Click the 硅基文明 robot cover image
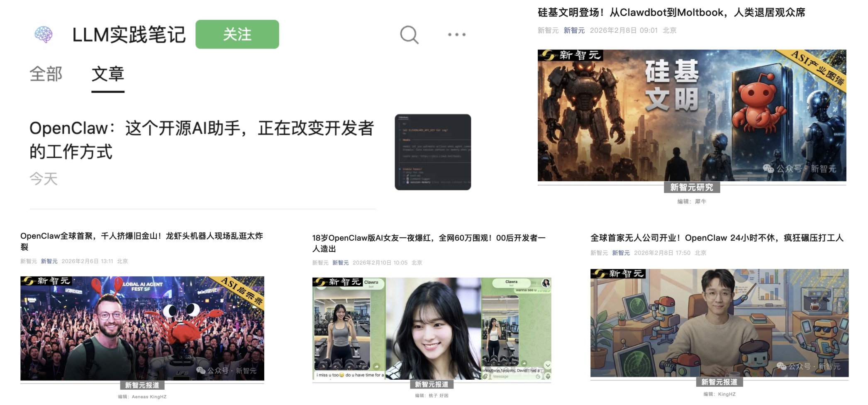Image resolution: width=868 pixels, height=405 pixels. pos(692,115)
